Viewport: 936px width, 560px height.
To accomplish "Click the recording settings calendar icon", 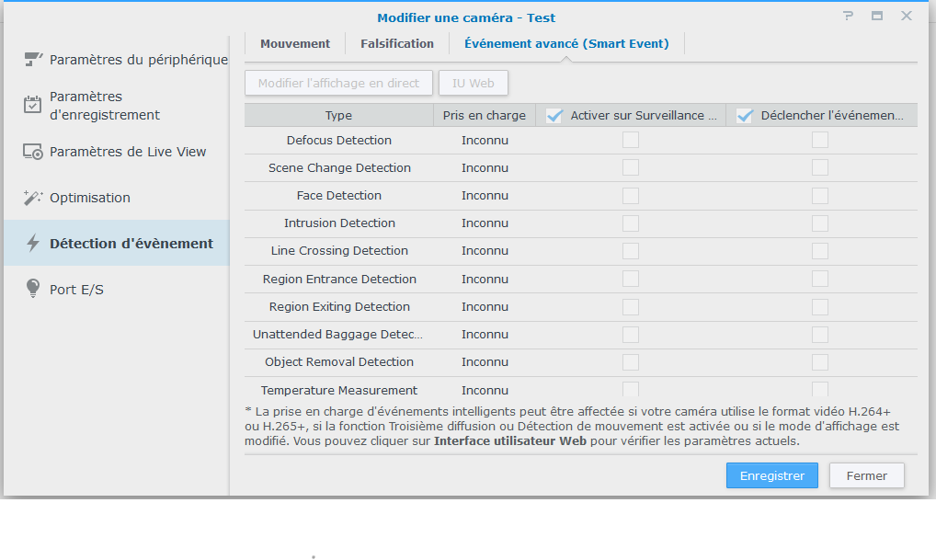I will pyautogui.click(x=33, y=106).
